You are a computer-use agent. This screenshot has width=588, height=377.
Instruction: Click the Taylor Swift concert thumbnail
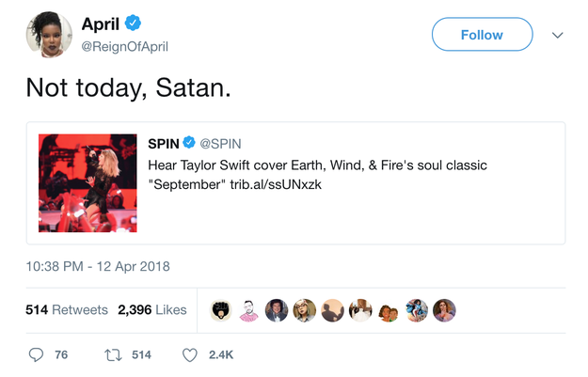[87, 182]
